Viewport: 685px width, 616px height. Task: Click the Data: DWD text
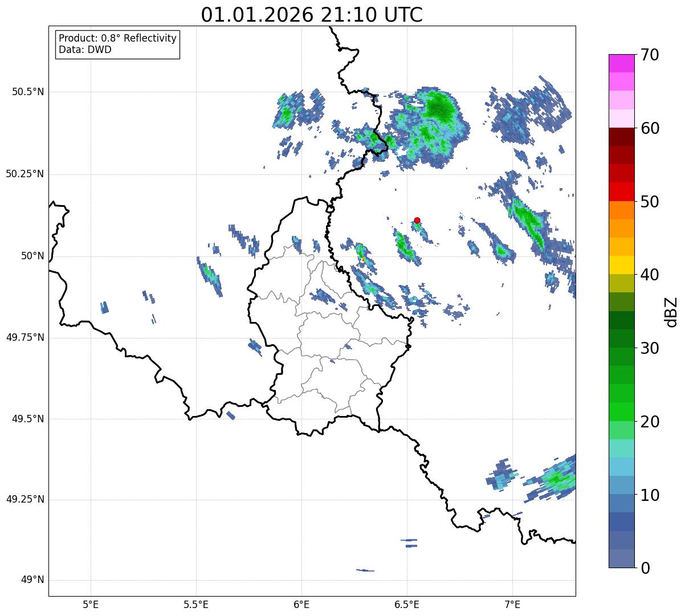coord(85,50)
